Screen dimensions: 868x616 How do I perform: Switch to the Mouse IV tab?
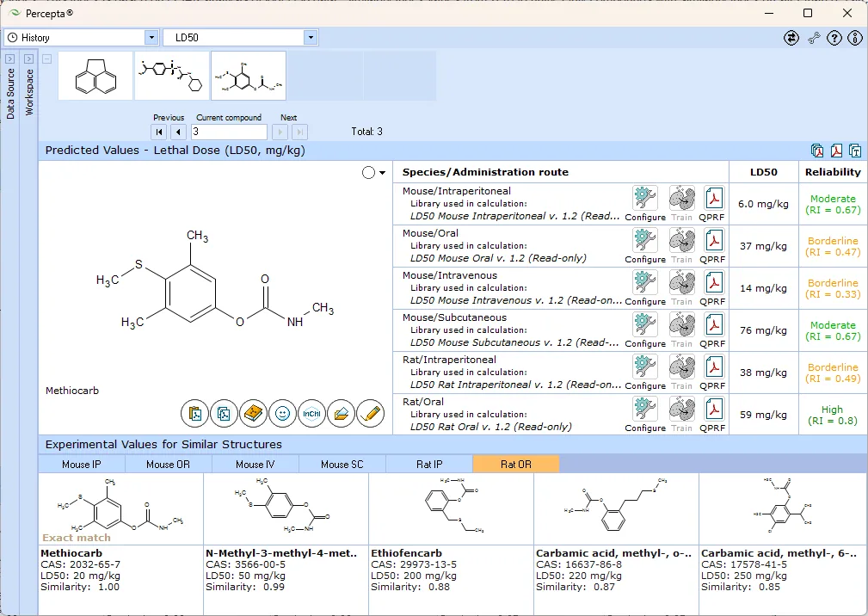[x=255, y=465]
